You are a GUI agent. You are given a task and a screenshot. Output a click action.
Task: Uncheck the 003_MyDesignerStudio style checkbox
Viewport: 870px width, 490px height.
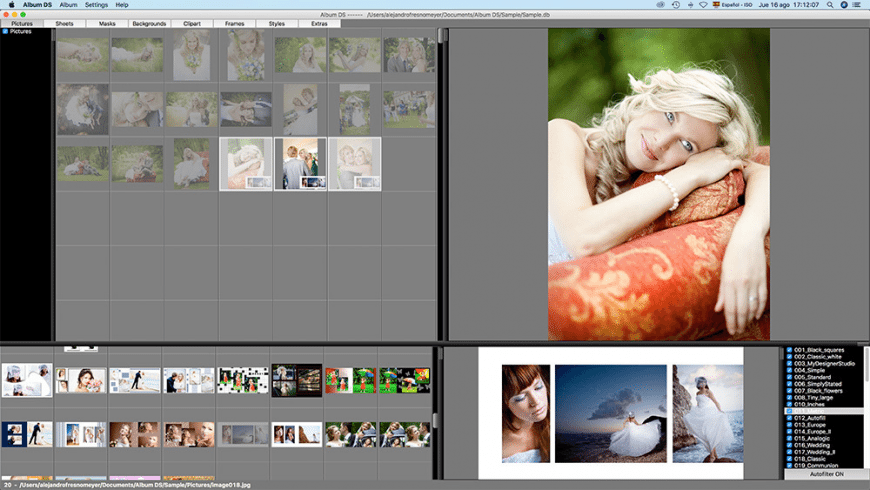(789, 363)
